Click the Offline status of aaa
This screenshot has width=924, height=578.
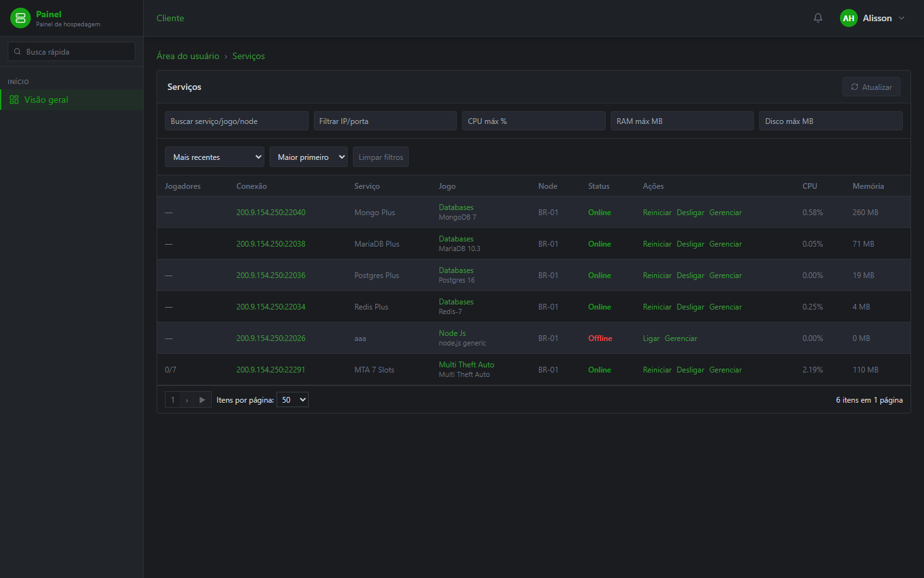click(x=600, y=338)
